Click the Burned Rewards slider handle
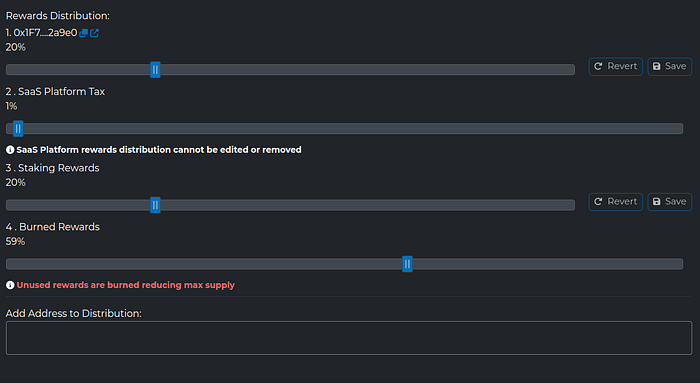 point(407,264)
